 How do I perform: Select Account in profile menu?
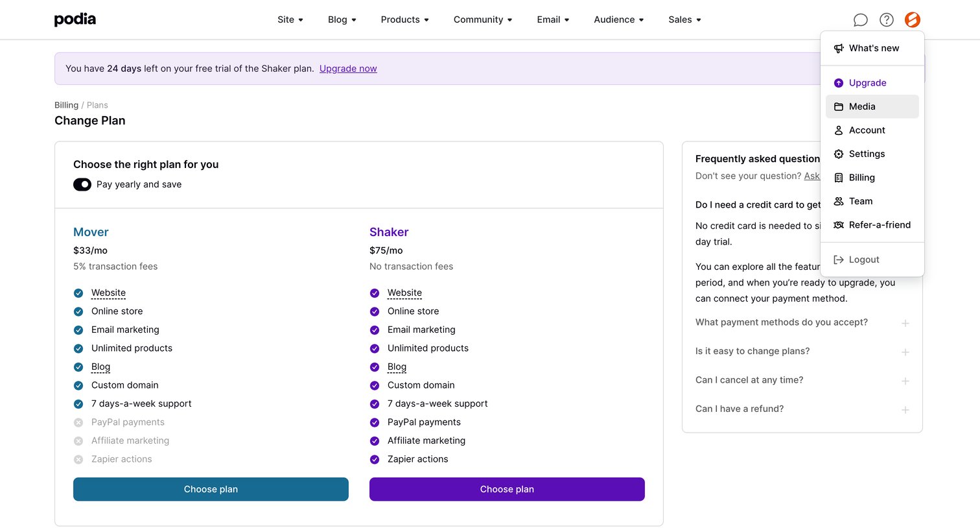pos(872,130)
